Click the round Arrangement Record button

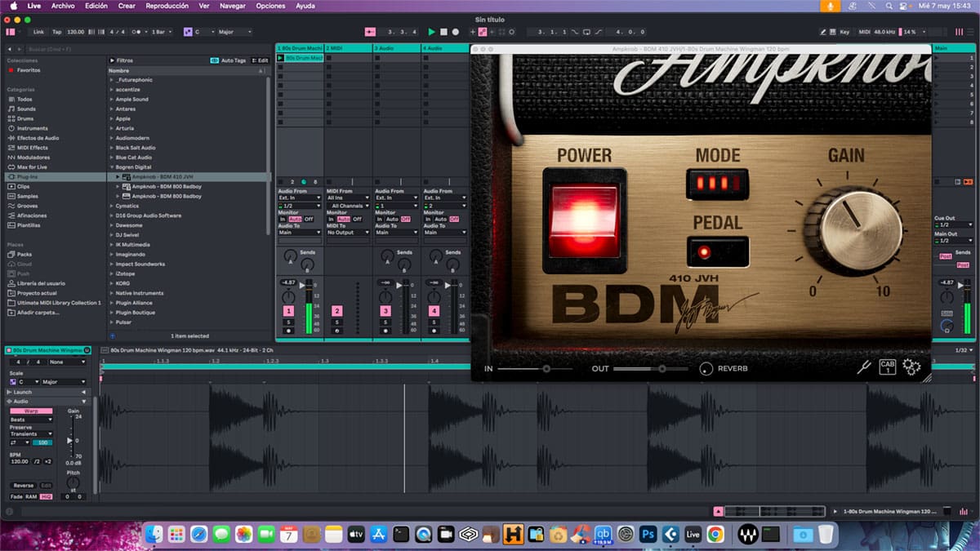[455, 32]
